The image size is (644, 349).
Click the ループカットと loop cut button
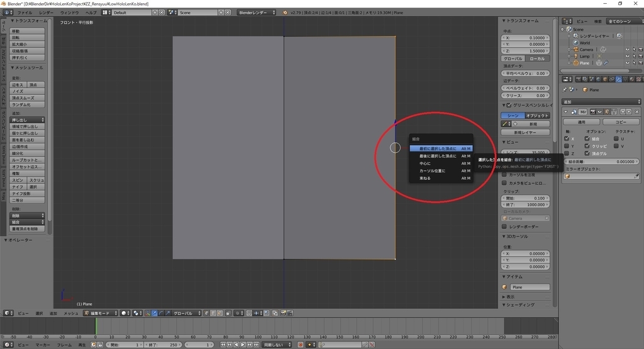27,160
